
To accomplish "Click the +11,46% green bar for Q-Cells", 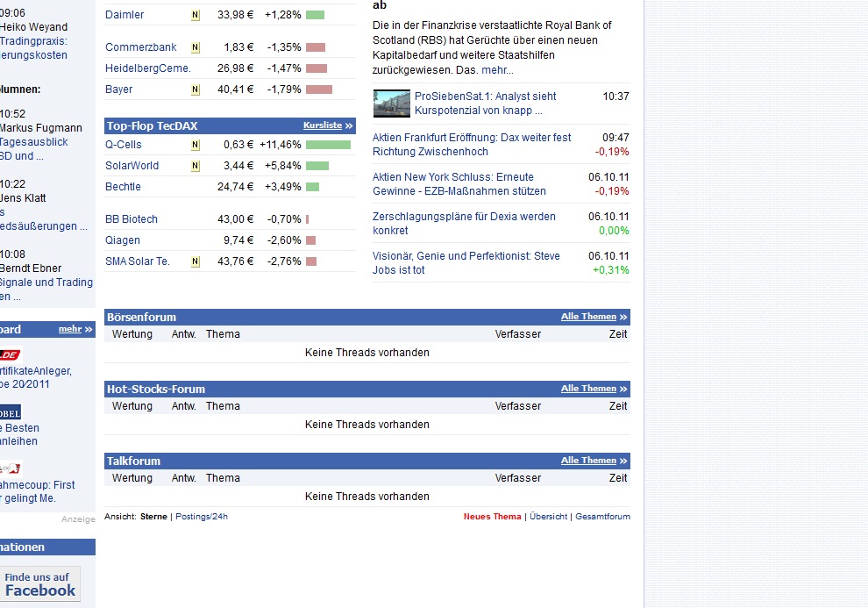I will (328, 145).
